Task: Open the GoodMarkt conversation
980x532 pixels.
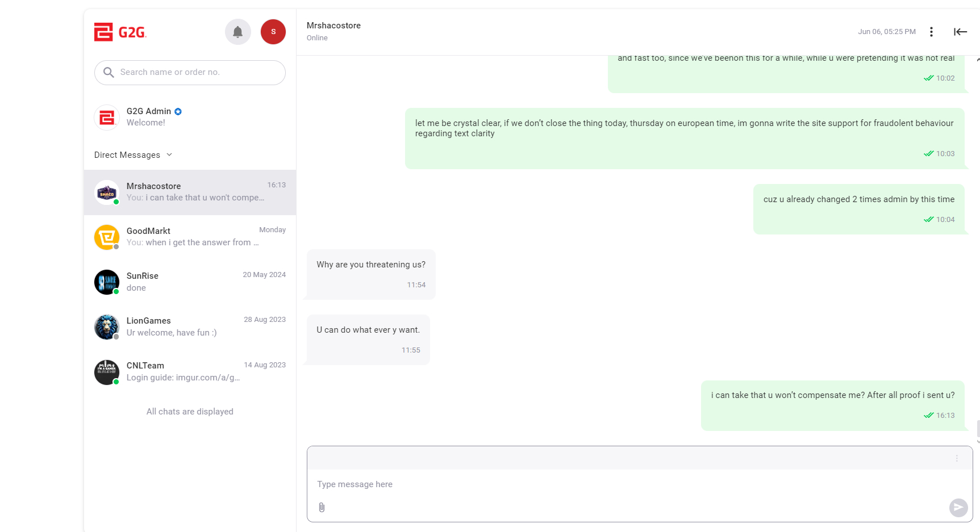Action: pos(190,237)
